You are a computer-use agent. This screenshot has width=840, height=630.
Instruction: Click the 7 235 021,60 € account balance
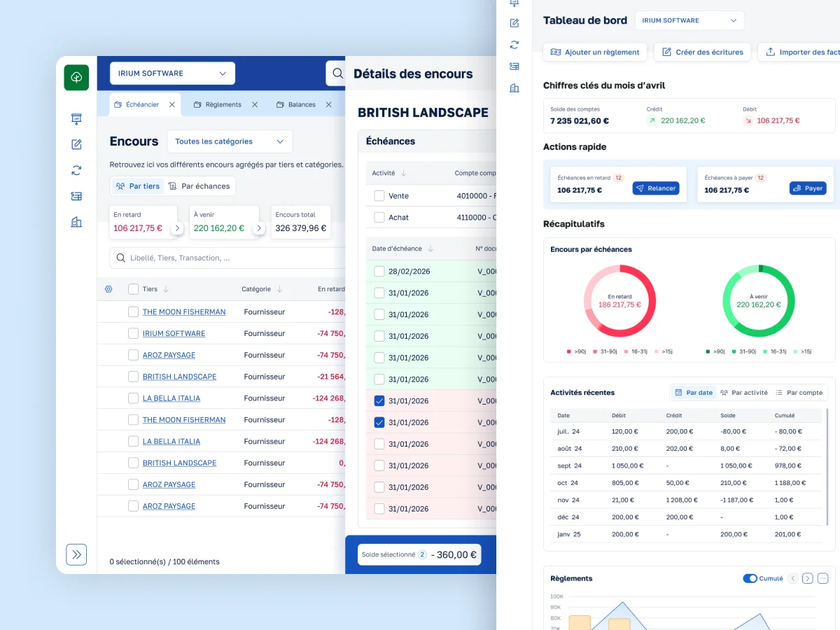[x=580, y=120]
